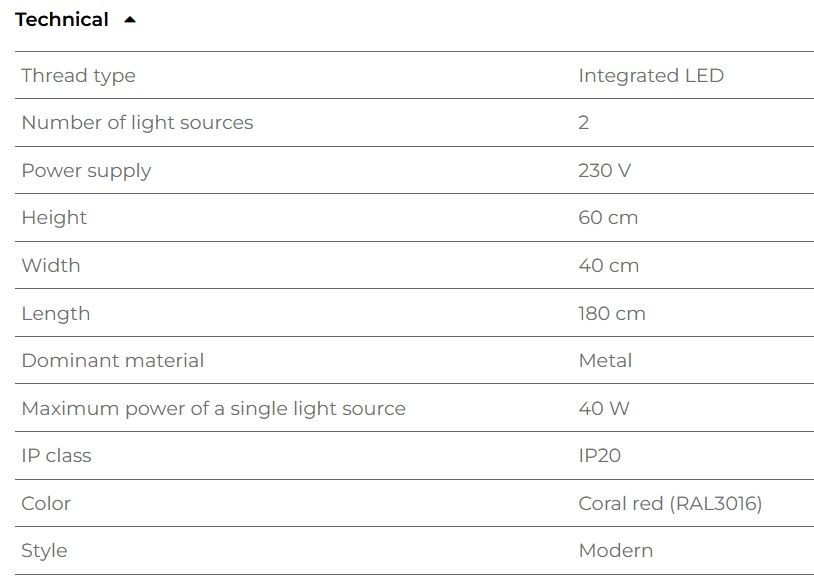Click Maximum power of a single light source
Screen dimensions: 814x582
click(x=213, y=409)
